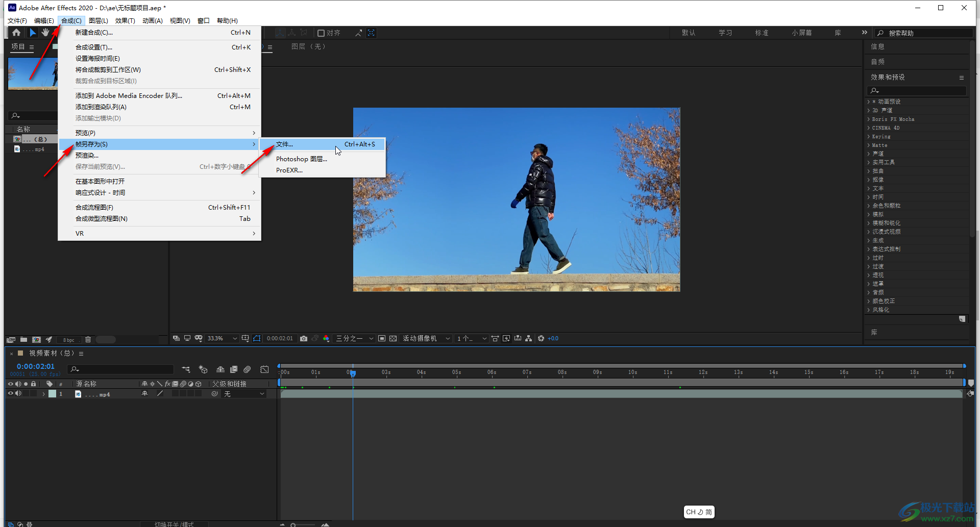Toggle shy switch on mp4 layer

click(x=145, y=393)
